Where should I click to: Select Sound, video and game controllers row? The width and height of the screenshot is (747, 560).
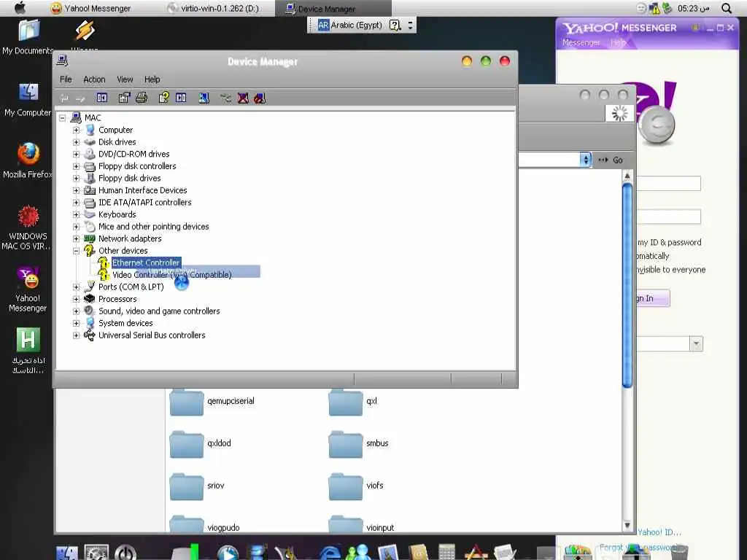click(159, 311)
